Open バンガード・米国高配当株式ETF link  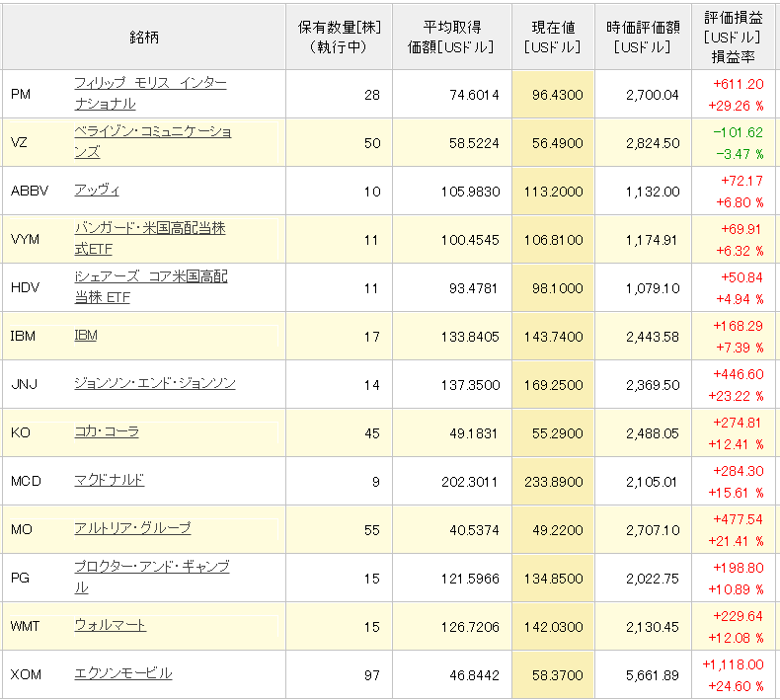pos(150,238)
